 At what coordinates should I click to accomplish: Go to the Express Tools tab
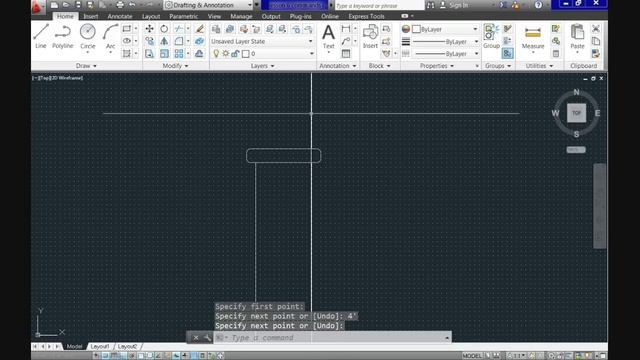click(366, 16)
